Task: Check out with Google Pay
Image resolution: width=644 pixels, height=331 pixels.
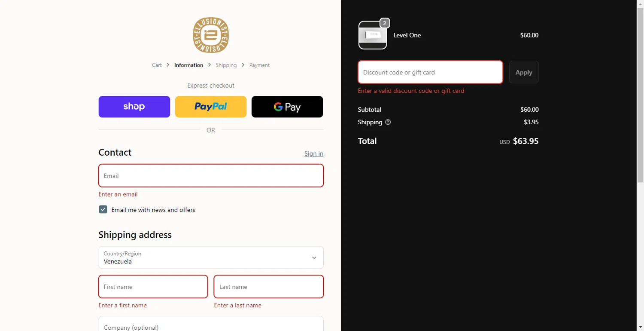Action: [287, 107]
